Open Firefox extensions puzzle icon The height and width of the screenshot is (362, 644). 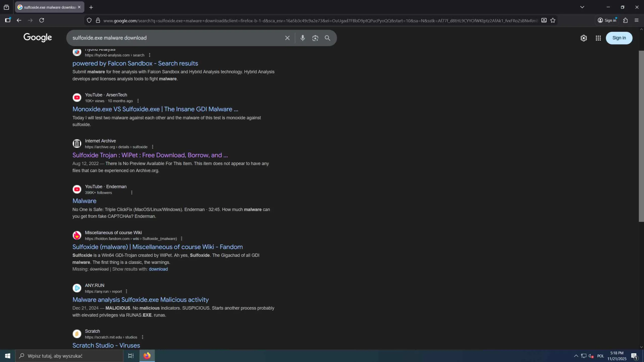point(625,20)
